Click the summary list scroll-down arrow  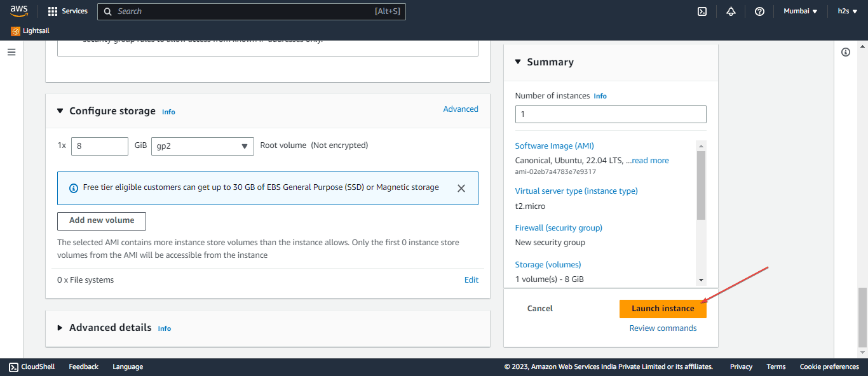702,279
